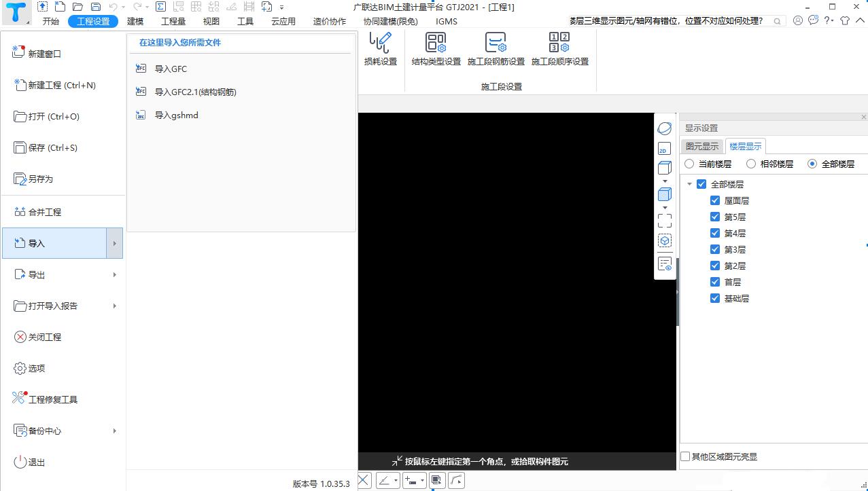Screen dimensions: 868x491
Task: Uncheck 第5层 checkbox
Action: [715, 217]
